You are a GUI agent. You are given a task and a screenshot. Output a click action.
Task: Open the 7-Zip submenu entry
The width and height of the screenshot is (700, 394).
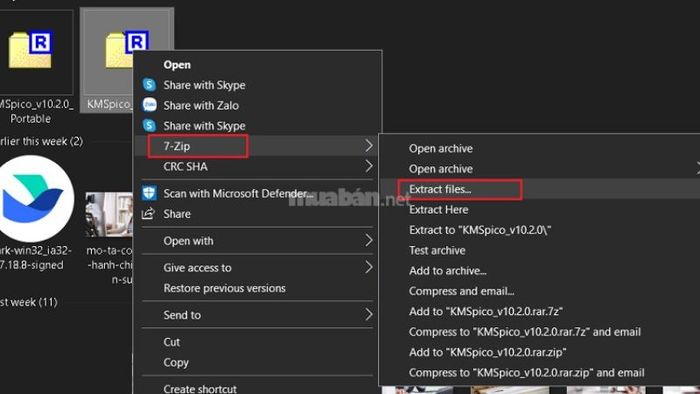point(257,146)
